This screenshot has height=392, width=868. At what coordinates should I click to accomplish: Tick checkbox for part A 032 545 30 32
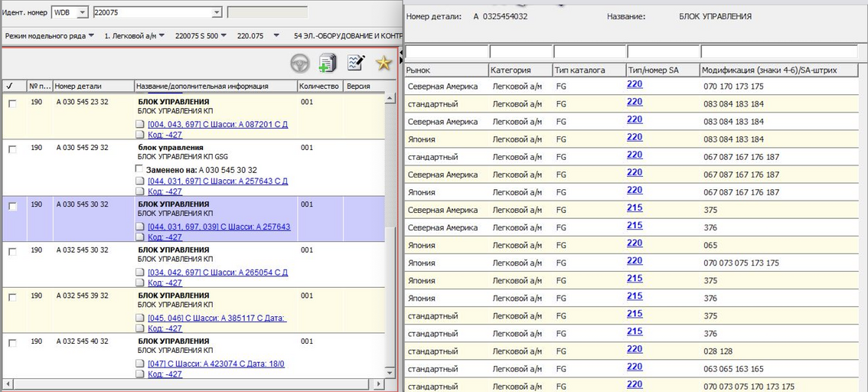[12, 252]
